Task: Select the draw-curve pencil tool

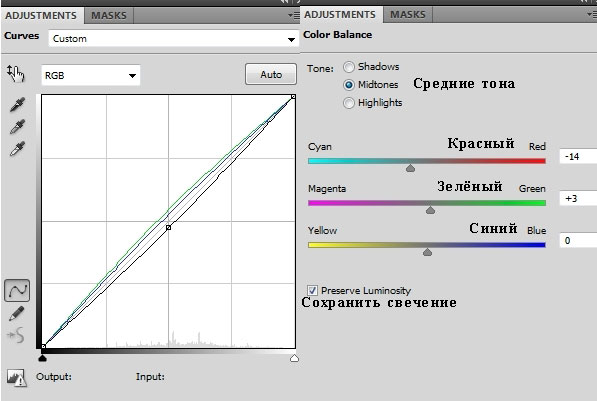Action: pyautogui.click(x=16, y=314)
